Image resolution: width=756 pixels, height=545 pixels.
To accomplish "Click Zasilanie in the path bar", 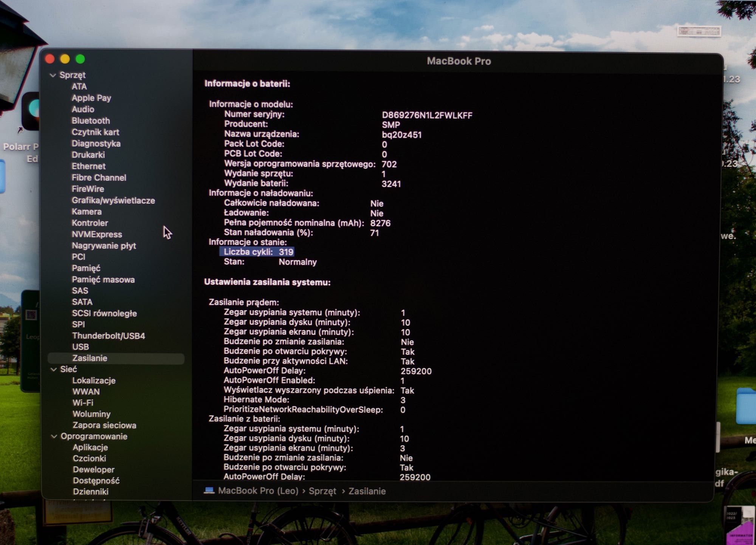I will coord(367,491).
